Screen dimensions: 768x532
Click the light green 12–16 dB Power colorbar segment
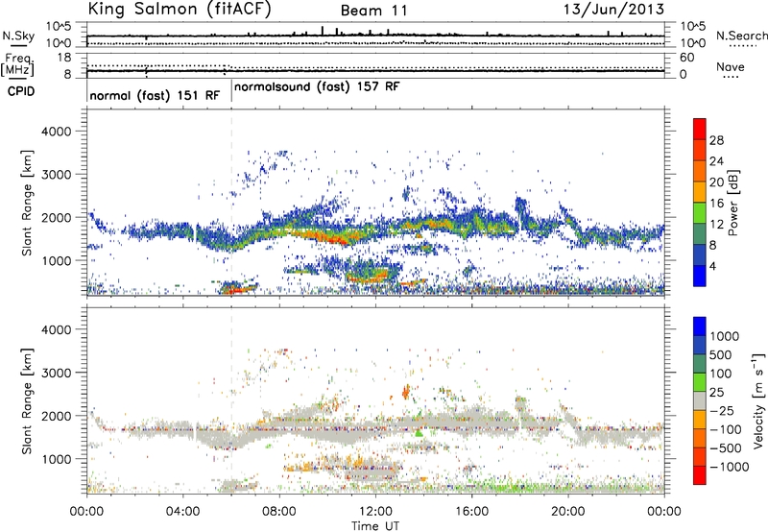pos(700,213)
